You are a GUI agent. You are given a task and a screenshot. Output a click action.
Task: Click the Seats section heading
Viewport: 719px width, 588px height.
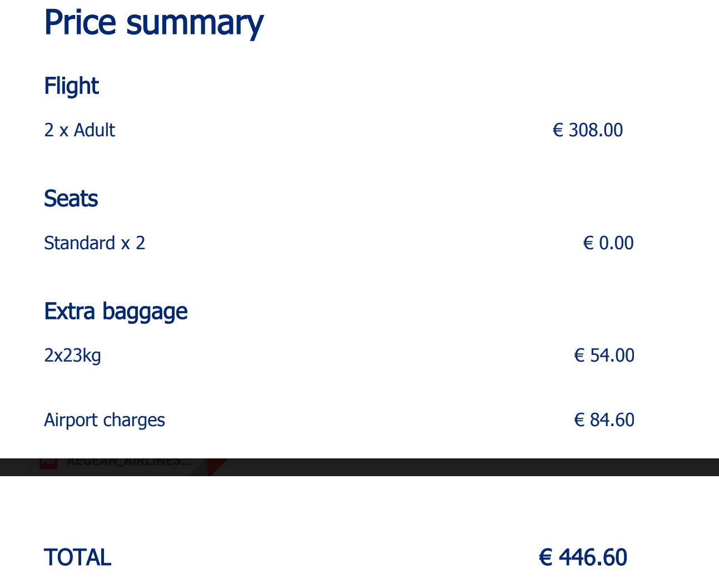click(x=71, y=199)
